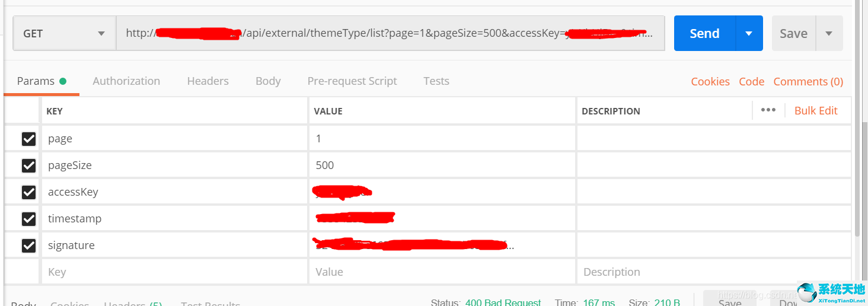The height and width of the screenshot is (306, 868).
Task: Open the Tests tab
Action: point(436,81)
